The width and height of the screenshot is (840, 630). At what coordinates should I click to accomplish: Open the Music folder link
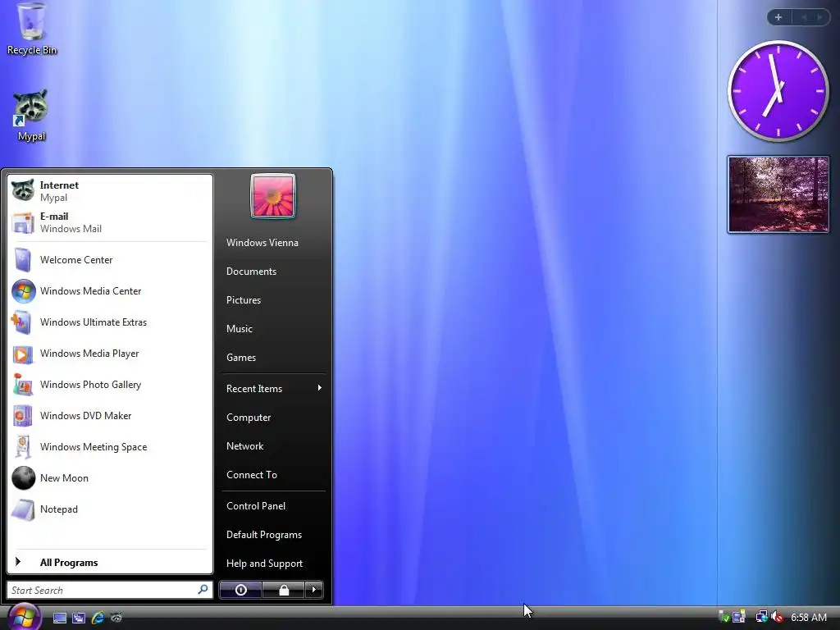point(273,329)
